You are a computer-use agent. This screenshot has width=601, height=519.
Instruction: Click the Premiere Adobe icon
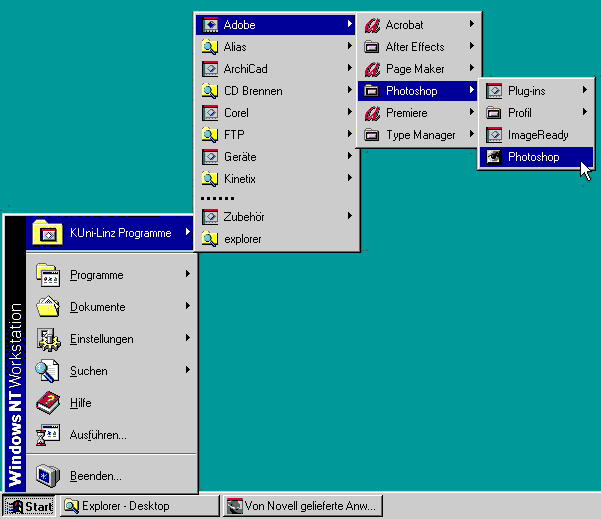(x=372, y=113)
